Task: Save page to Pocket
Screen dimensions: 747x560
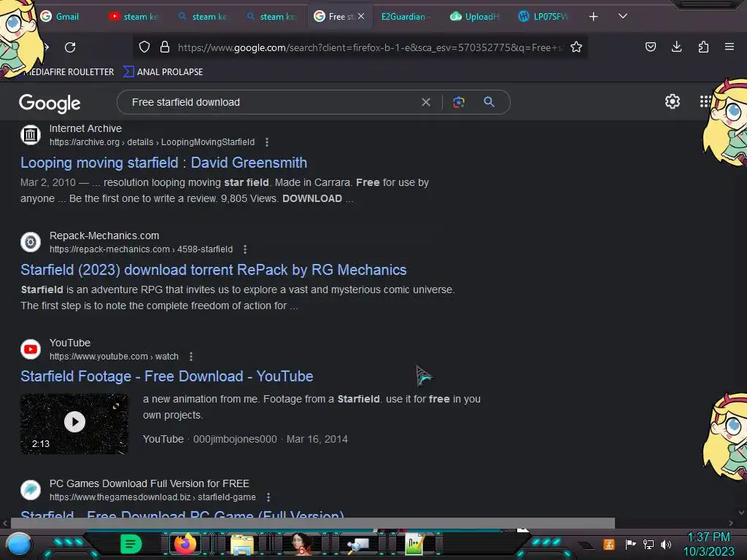Action: 650,47
